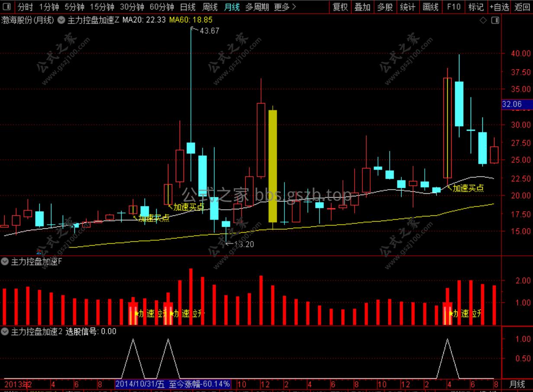Click the 2014/10/31 date marker on timeline
This screenshot has height=392, width=533.
[x=141, y=384]
